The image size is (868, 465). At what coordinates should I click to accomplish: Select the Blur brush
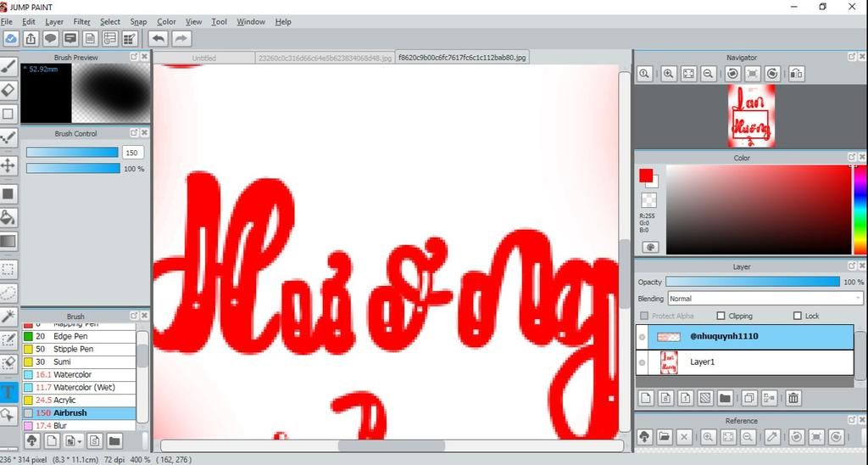click(x=79, y=426)
